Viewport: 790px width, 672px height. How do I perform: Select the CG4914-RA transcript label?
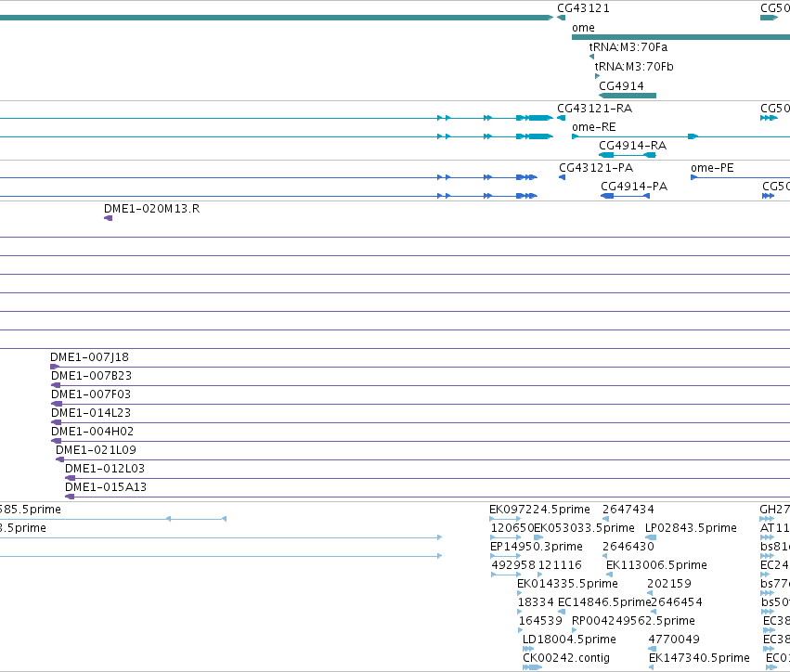click(x=633, y=146)
